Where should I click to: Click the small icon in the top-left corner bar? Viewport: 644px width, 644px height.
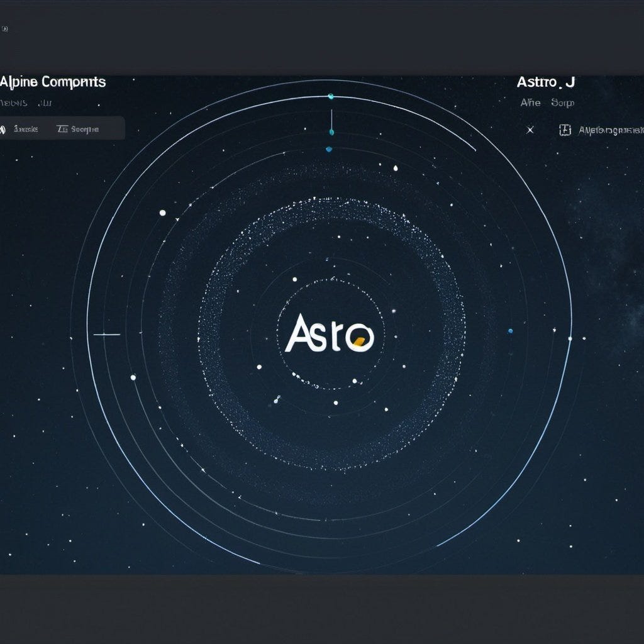(6, 28)
